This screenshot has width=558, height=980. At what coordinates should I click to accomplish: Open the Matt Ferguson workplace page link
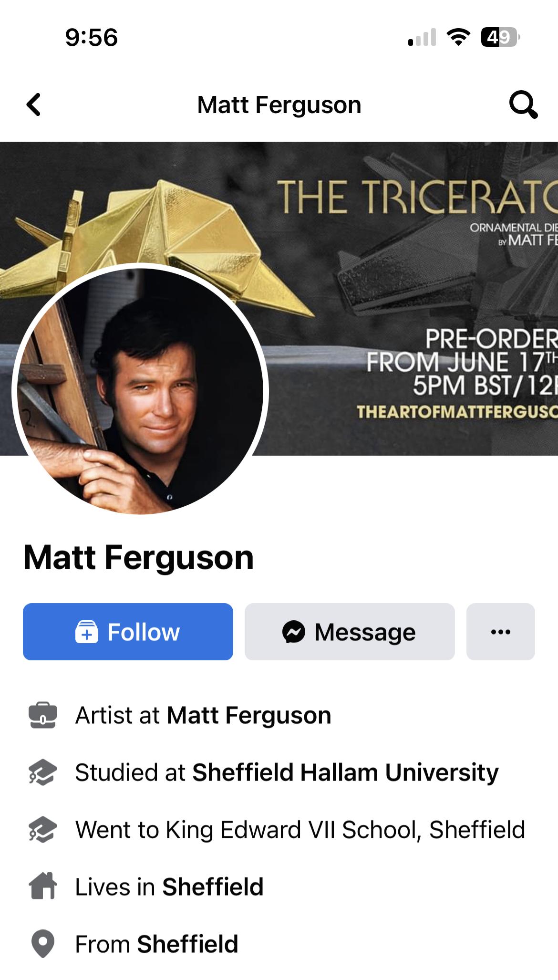click(x=249, y=715)
